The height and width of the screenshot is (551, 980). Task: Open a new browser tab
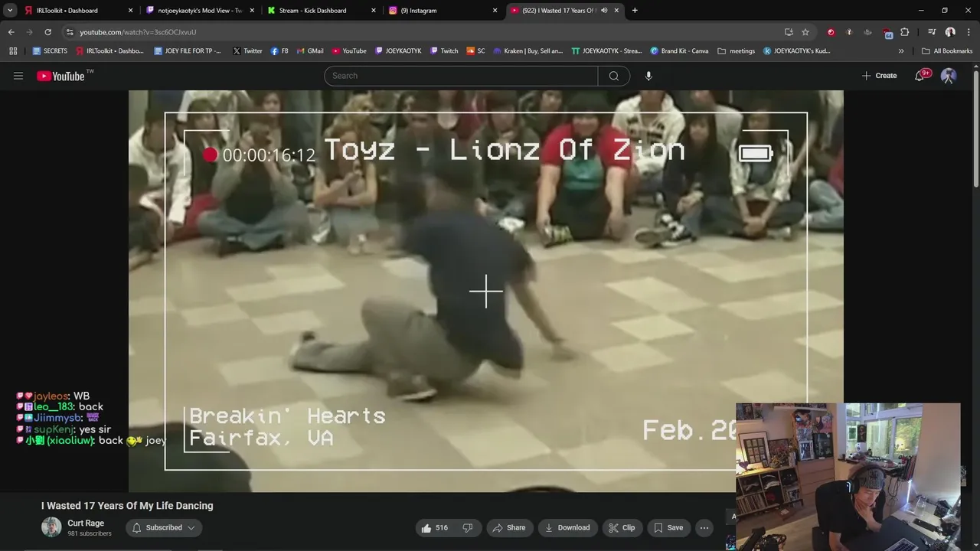click(x=635, y=10)
